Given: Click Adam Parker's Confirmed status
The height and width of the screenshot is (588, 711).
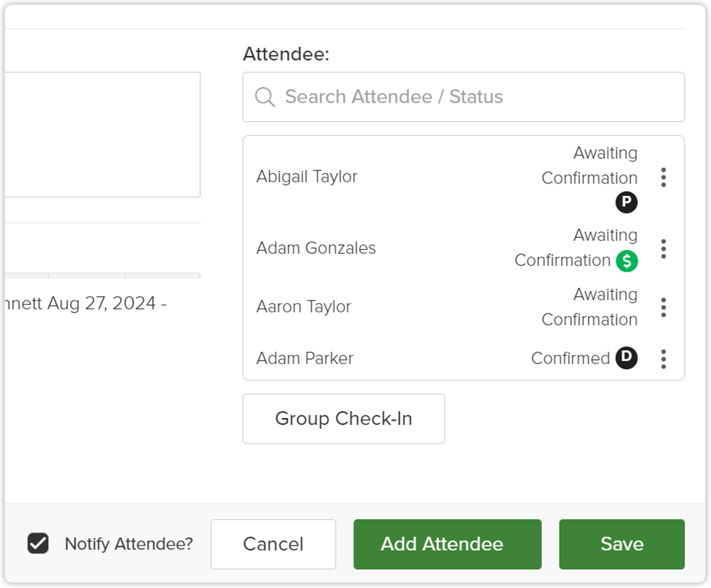Looking at the screenshot, I should 570,358.
